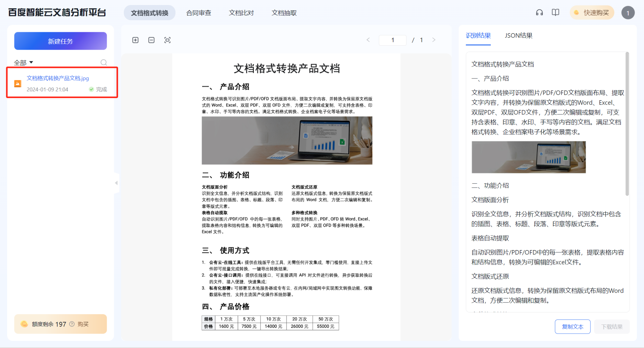
Task: Click the laptop image in document preview
Action: (x=287, y=140)
